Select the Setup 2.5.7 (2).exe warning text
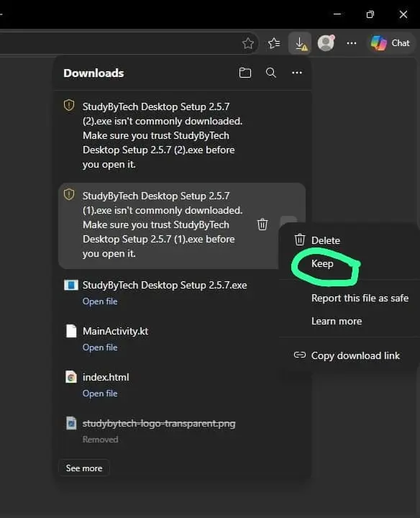 [163, 135]
